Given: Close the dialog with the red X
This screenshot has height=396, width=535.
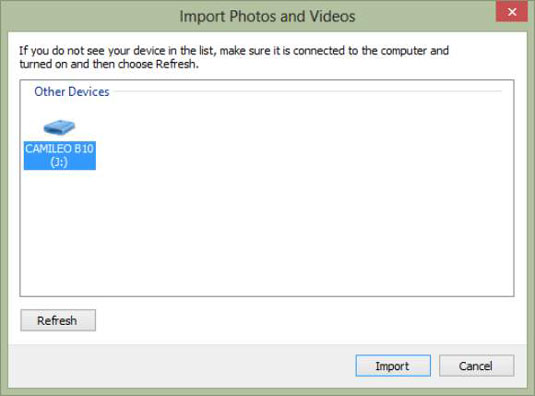Looking at the screenshot, I should point(511,12).
